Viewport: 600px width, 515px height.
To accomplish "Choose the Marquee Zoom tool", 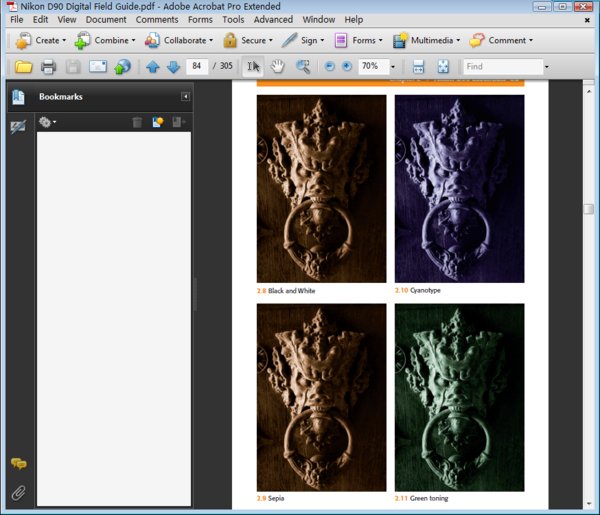I will tap(302, 67).
